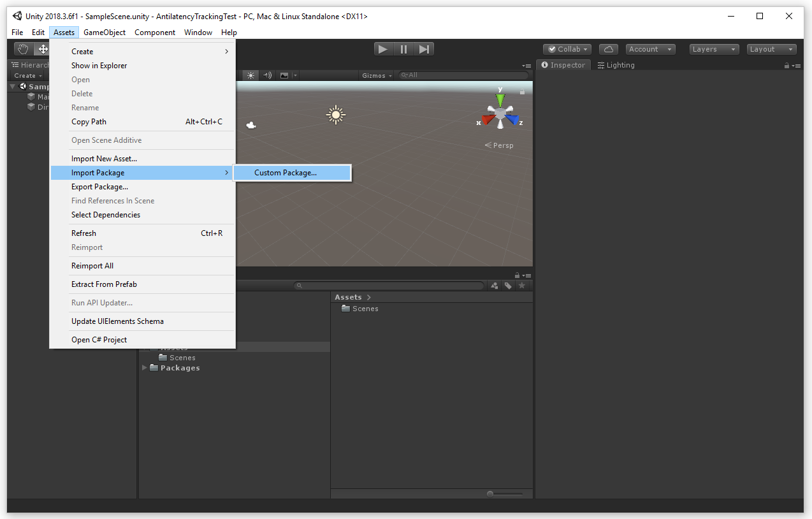
Task: Open the Account dropdown
Action: point(650,49)
